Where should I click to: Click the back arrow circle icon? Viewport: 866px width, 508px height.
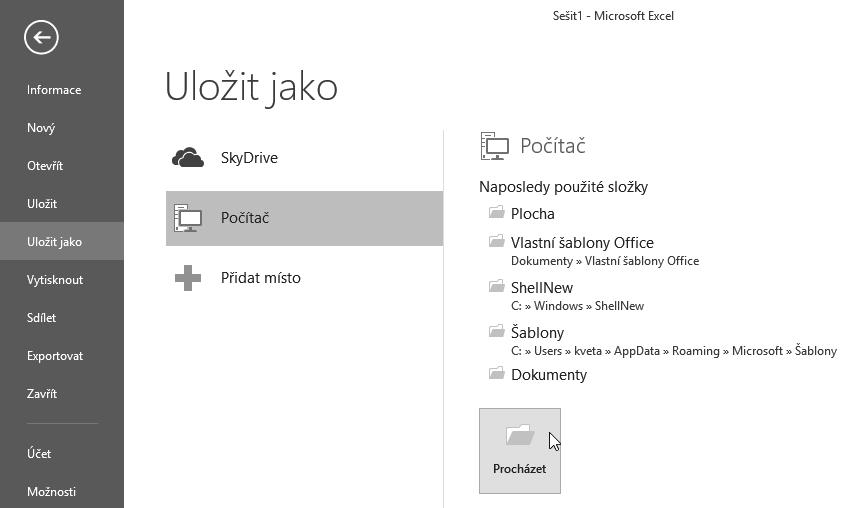[42, 38]
